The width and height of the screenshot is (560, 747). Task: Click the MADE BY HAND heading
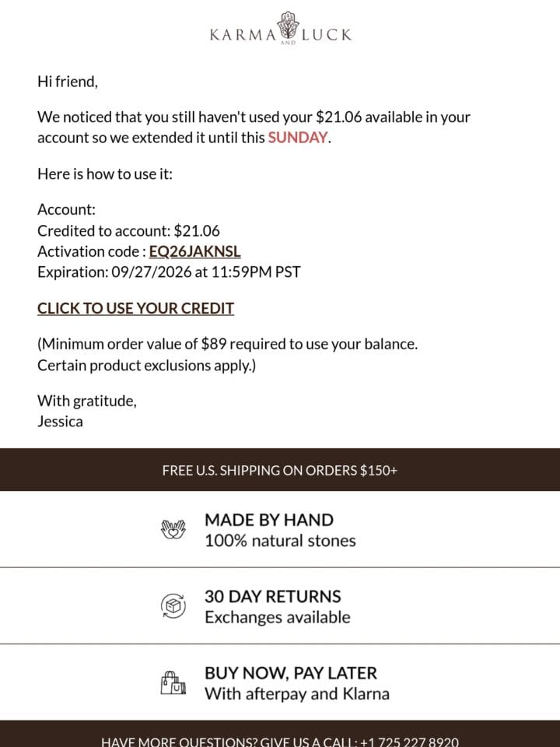point(269,520)
